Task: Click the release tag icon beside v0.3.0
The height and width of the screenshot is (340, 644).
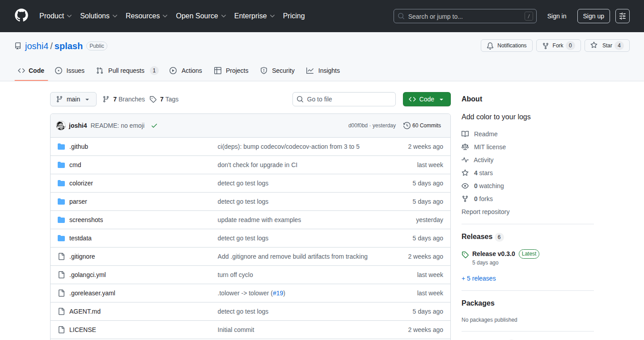Action: coord(465,254)
